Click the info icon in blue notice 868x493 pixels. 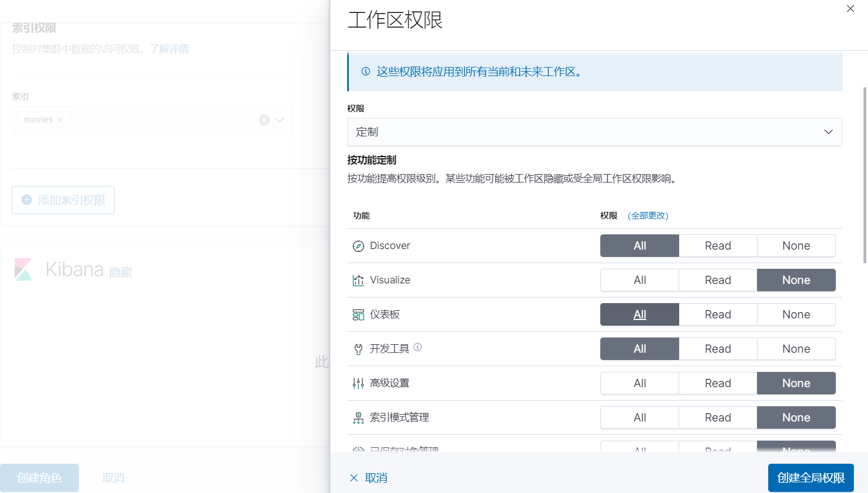coord(366,72)
